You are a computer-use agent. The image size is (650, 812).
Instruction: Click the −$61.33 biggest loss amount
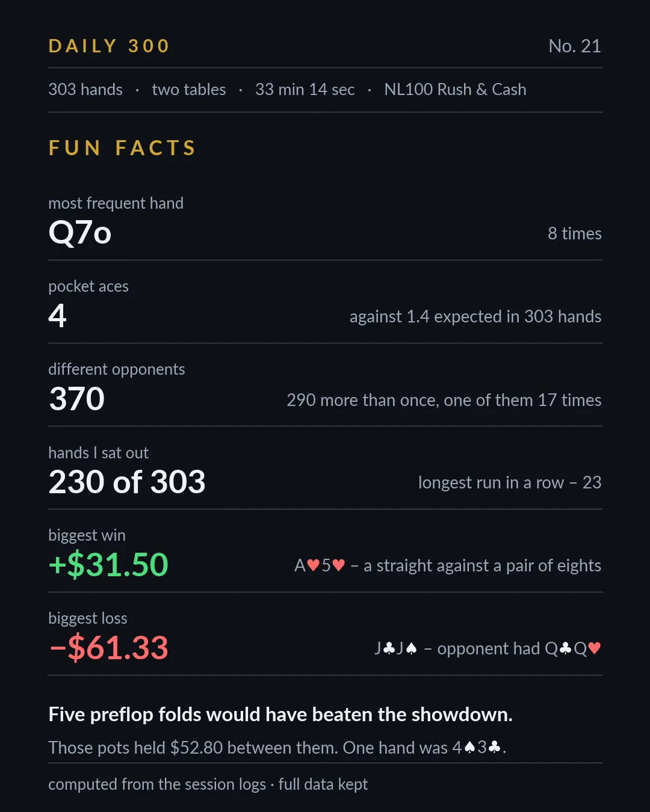[x=108, y=648]
